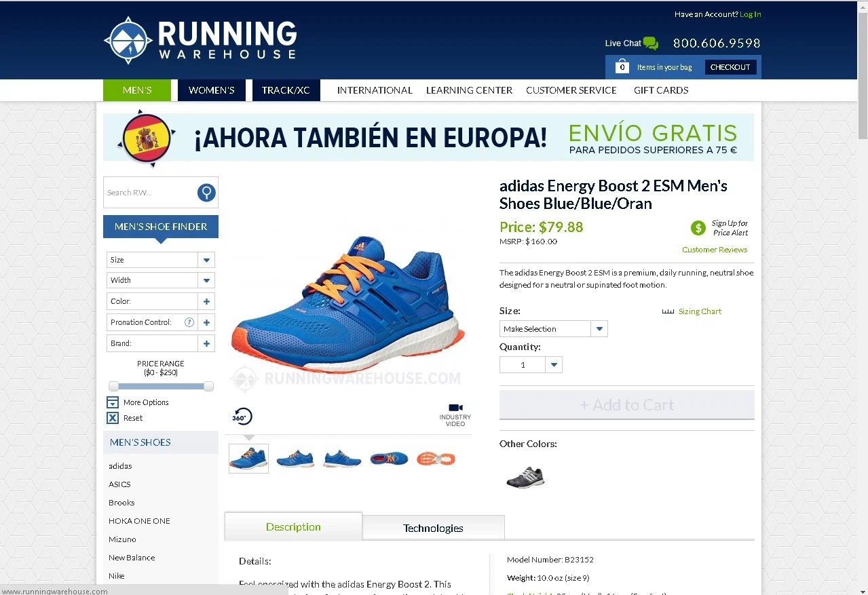Open ASICS in Men's Shoes list
The width and height of the screenshot is (868, 595).
(119, 484)
